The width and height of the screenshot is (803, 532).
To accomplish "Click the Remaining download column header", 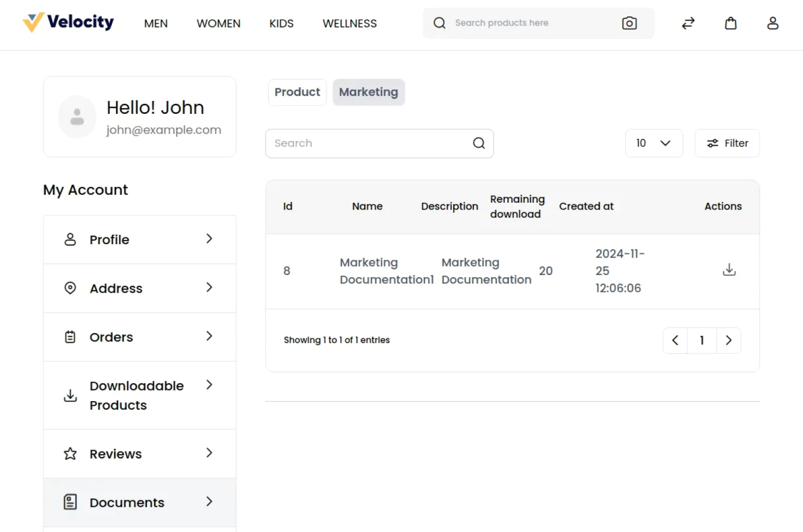I will [x=517, y=206].
